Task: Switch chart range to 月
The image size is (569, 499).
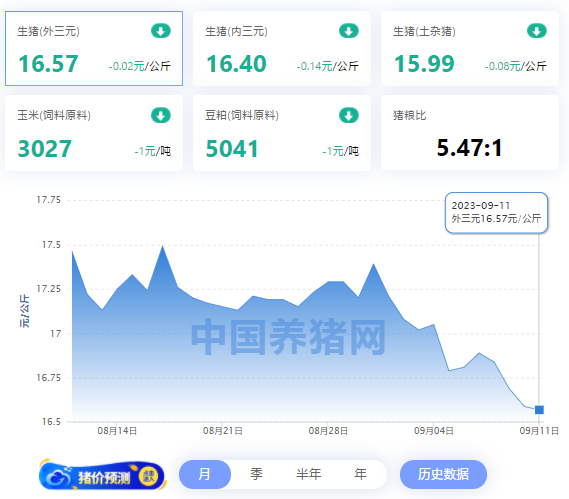Action: [205, 474]
